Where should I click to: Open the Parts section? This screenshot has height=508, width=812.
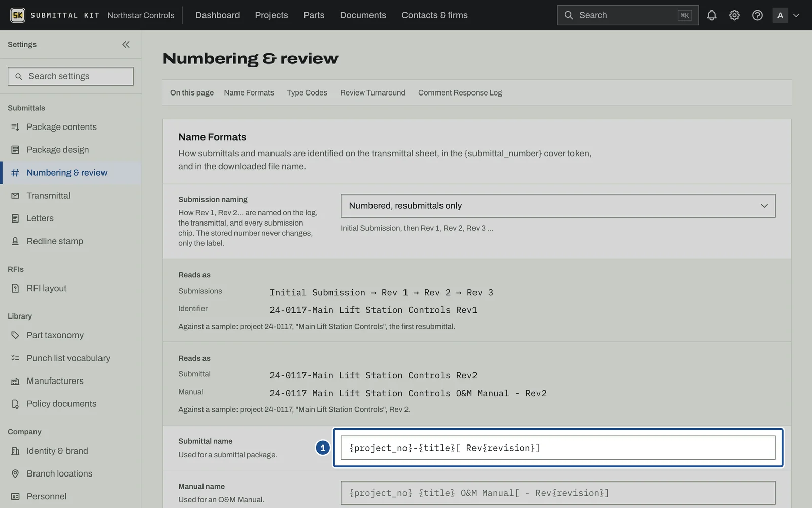[x=314, y=15]
